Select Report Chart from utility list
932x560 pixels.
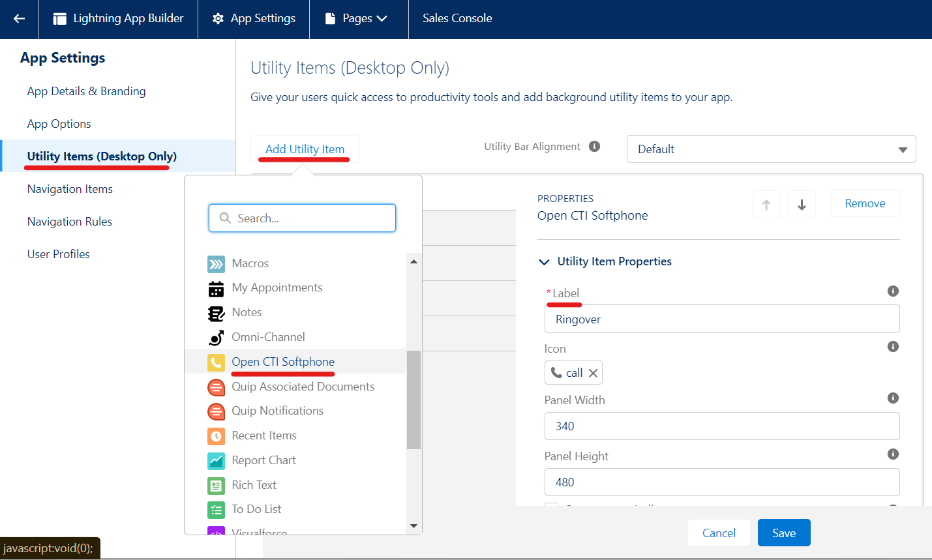264,460
